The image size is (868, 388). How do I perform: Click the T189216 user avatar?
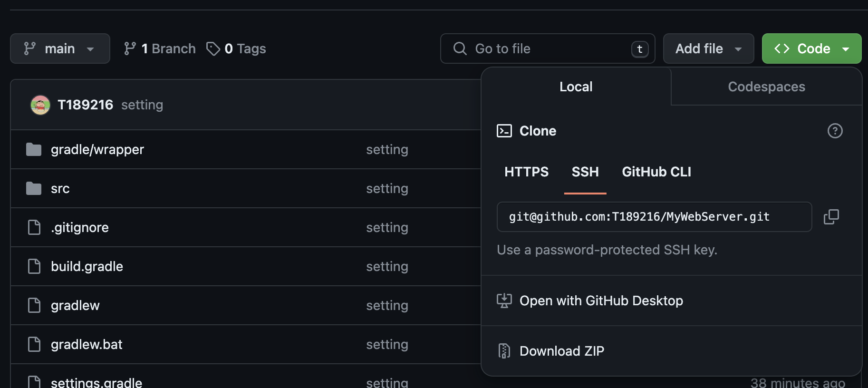(40, 105)
